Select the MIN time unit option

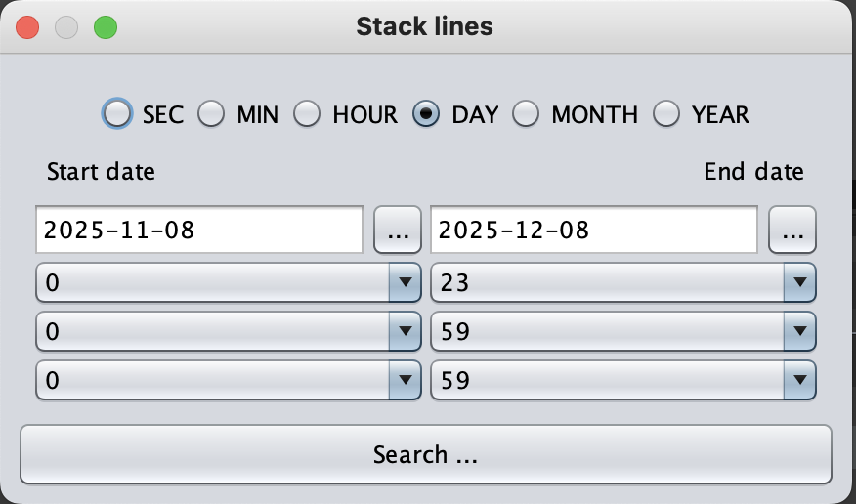click(212, 114)
